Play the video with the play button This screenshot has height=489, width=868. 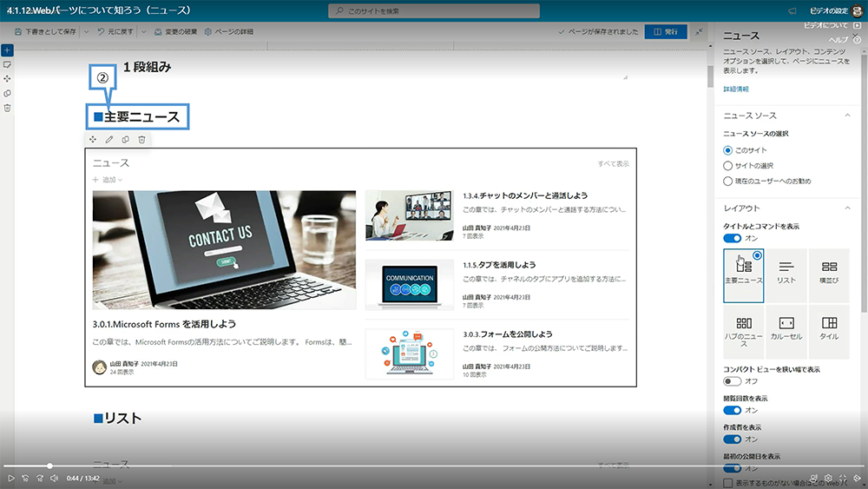pyautogui.click(x=10, y=478)
